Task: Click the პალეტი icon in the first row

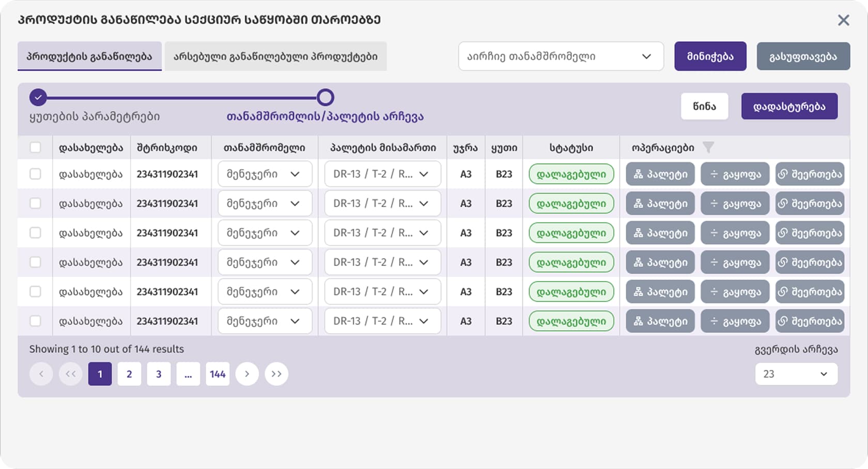Action: [659, 174]
